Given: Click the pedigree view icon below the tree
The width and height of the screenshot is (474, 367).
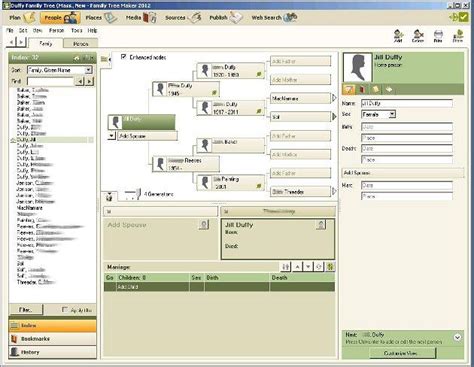Looking at the screenshot, I should [109, 197].
